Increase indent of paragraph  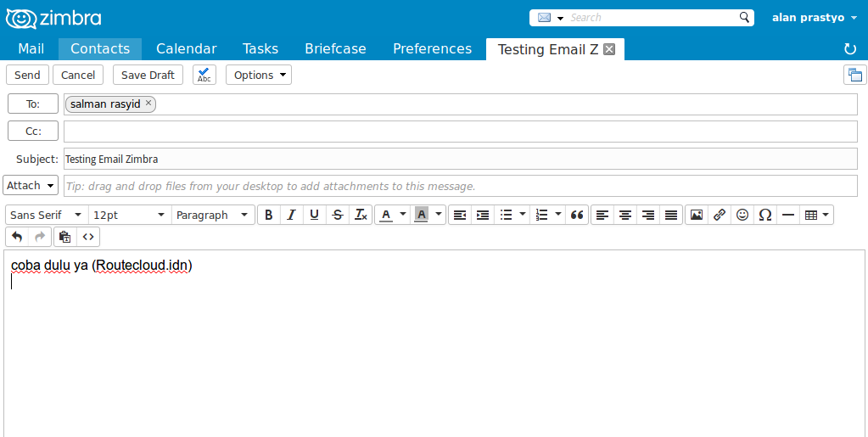tap(483, 215)
